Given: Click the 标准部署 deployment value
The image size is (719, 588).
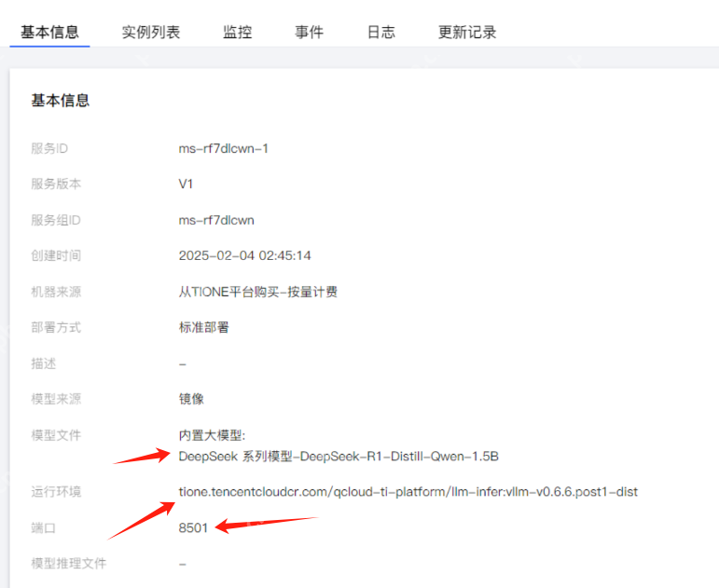Looking at the screenshot, I should pyautogui.click(x=203, y=327).
